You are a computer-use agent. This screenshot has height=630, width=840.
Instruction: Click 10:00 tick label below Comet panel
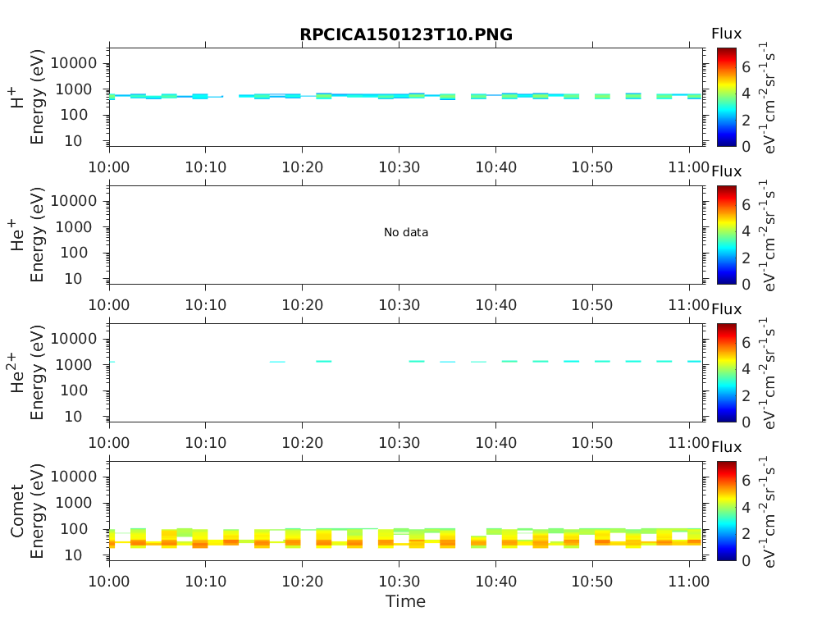pos(109,582)
